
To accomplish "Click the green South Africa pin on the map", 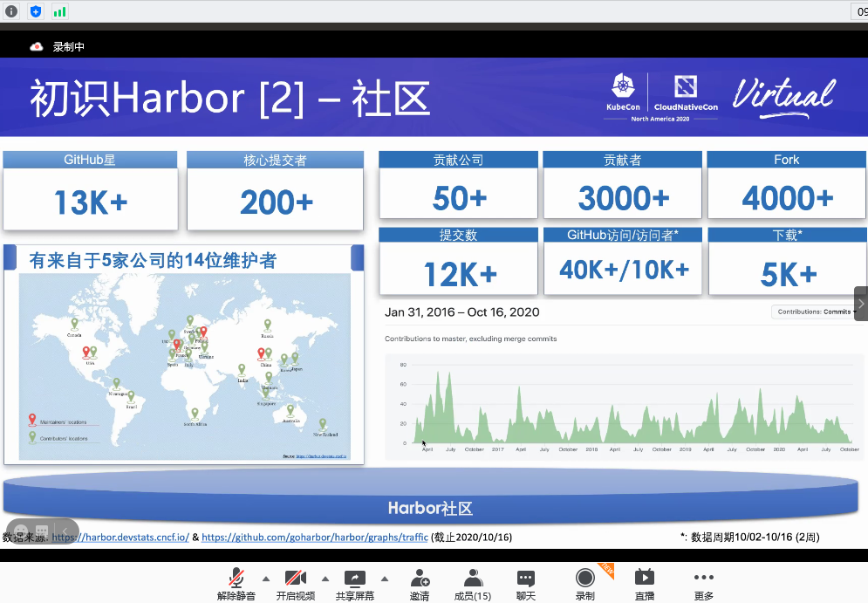I will 195,414.
